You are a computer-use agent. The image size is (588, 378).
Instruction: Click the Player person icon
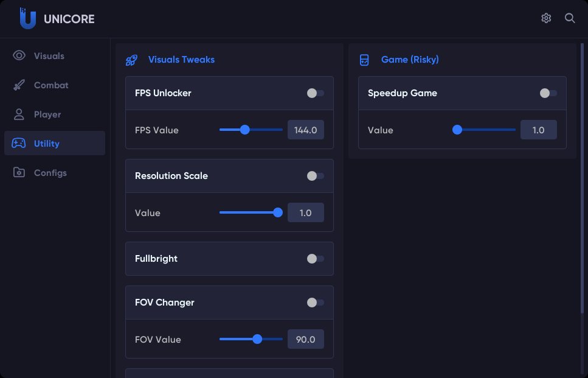(x=19, y=114)
